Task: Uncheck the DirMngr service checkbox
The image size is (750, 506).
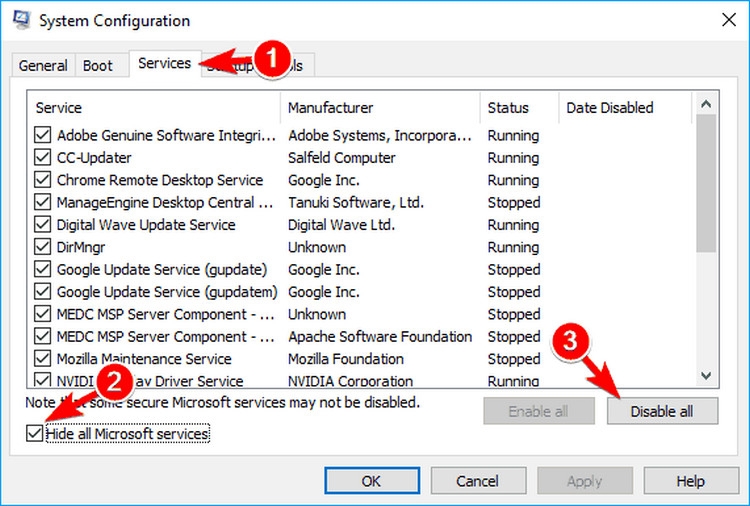Action: 43,247
